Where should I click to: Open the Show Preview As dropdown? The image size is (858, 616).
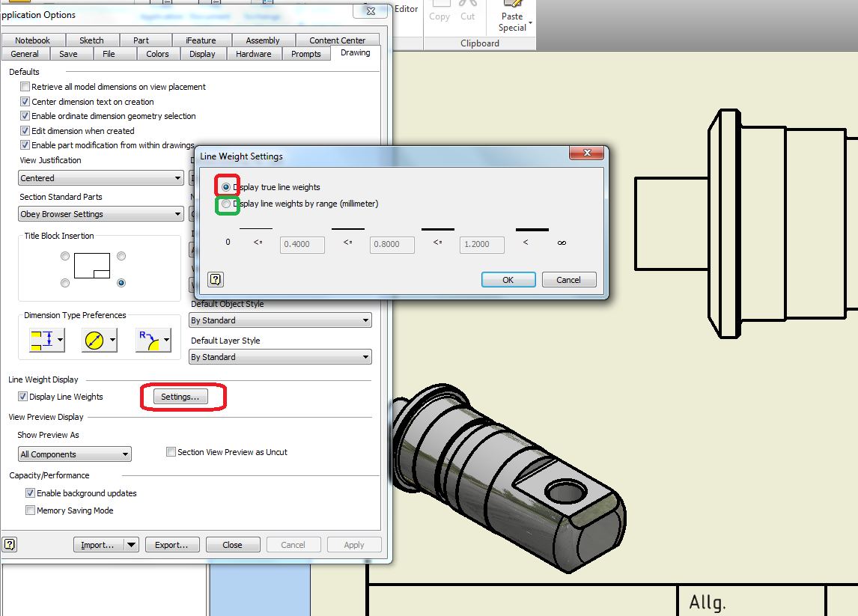click(x=74, y=454)
